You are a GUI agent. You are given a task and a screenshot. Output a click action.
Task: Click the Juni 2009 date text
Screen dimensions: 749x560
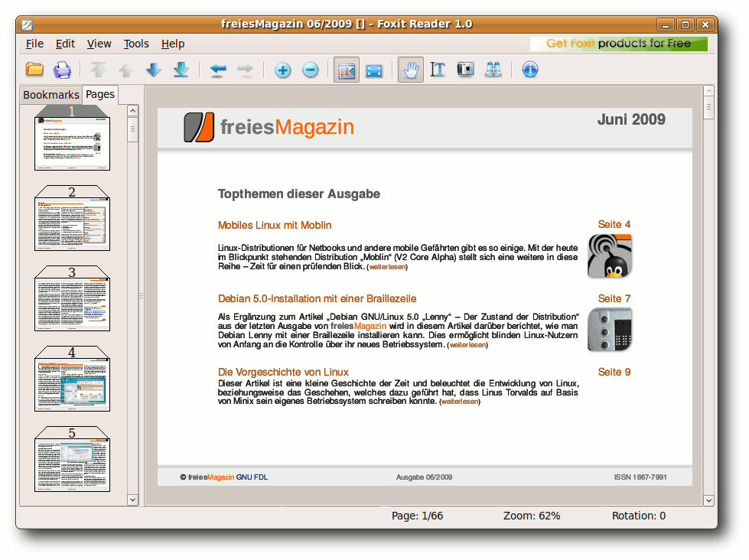coord(631,119)
